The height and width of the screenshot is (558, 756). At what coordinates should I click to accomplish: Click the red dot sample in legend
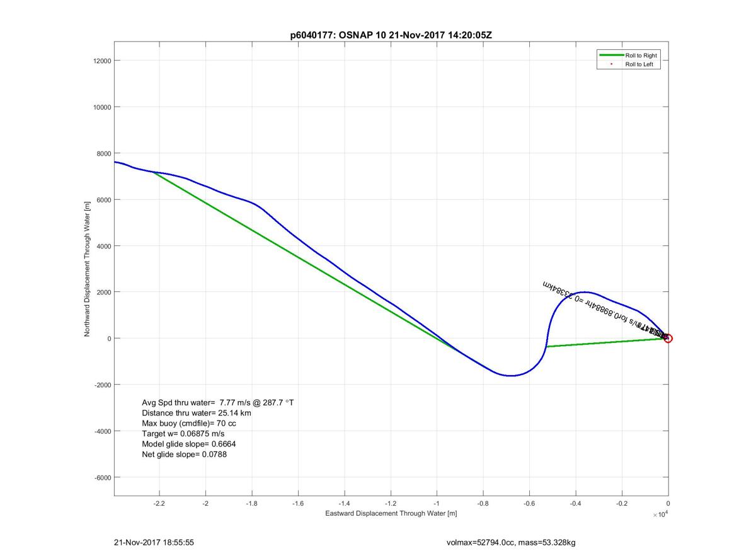[611, 64]
